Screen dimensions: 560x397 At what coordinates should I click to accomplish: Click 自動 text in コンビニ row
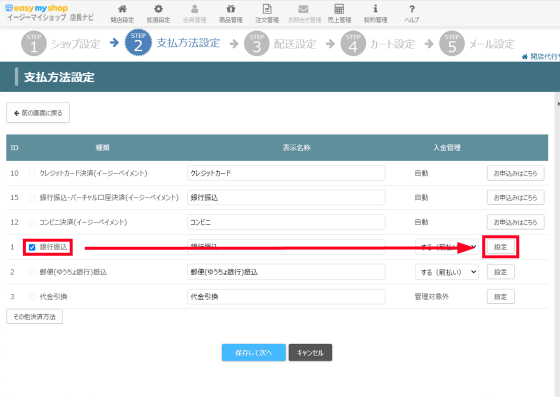(421, 222)
